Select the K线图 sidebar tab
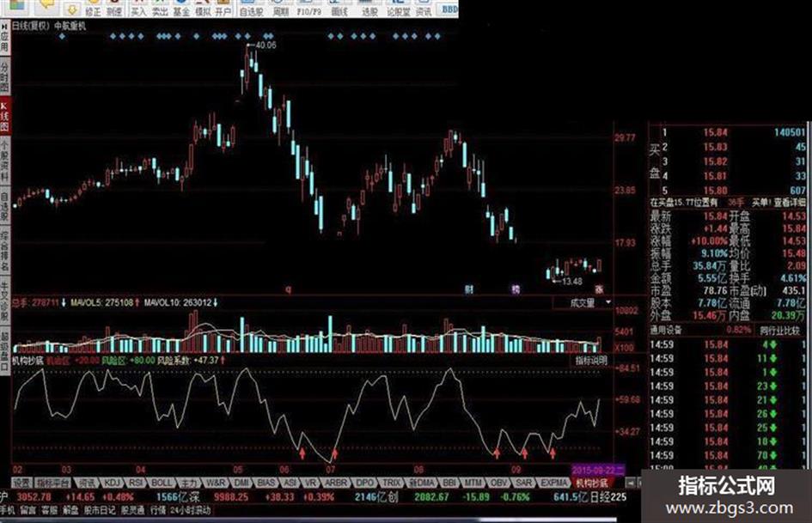The height and width of the screenshot is (523, 812). click(x=4, y=115)
